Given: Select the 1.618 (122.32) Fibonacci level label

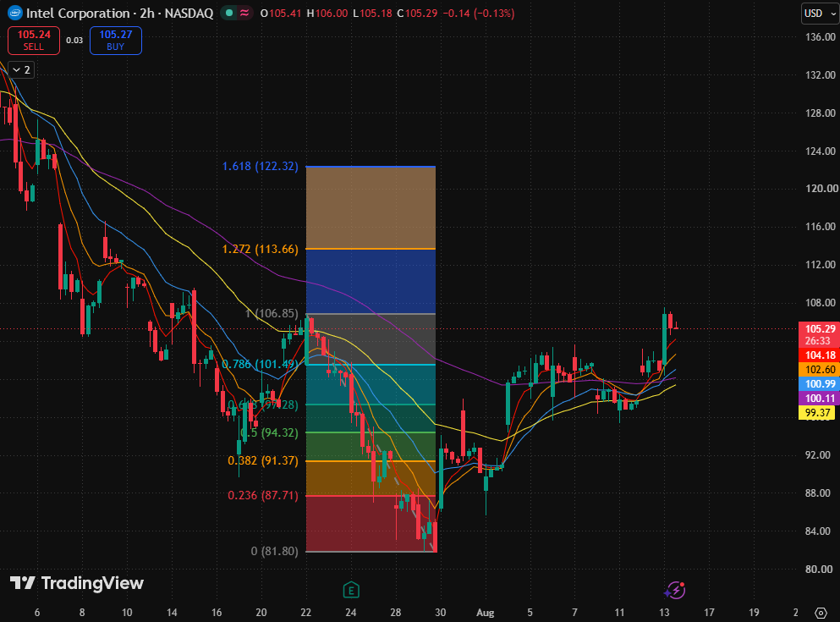Looking at the screenshot, I should point(260,166).
